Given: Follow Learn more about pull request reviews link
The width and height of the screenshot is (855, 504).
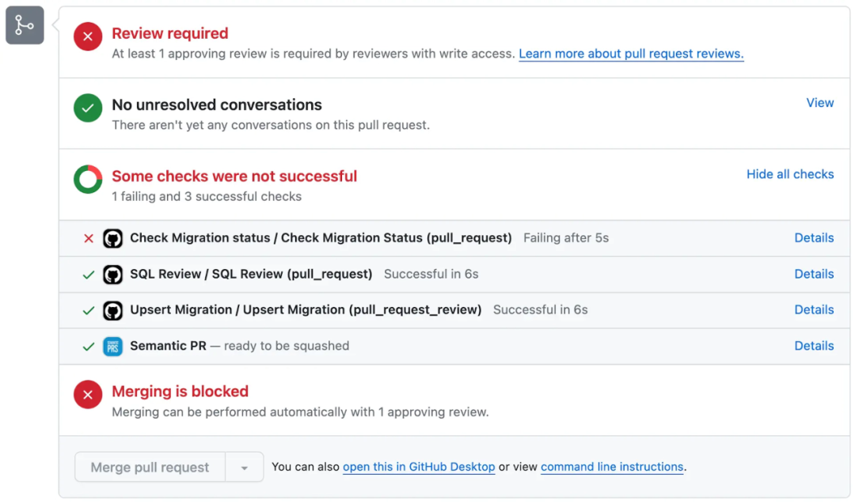Looking at the screenshot, I should point(631,54).
